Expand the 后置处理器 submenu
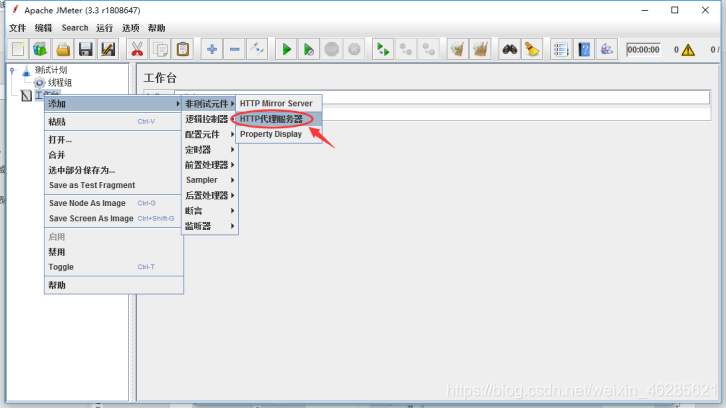This screenshot has height=409, width=726. (210, 195)
